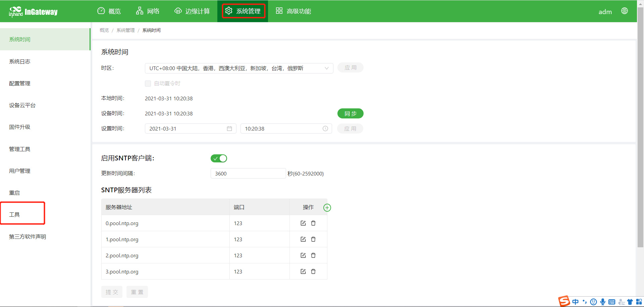
Task: Edit the 0.pool.ntp.org server entry
Action: [x=303, y=223]
